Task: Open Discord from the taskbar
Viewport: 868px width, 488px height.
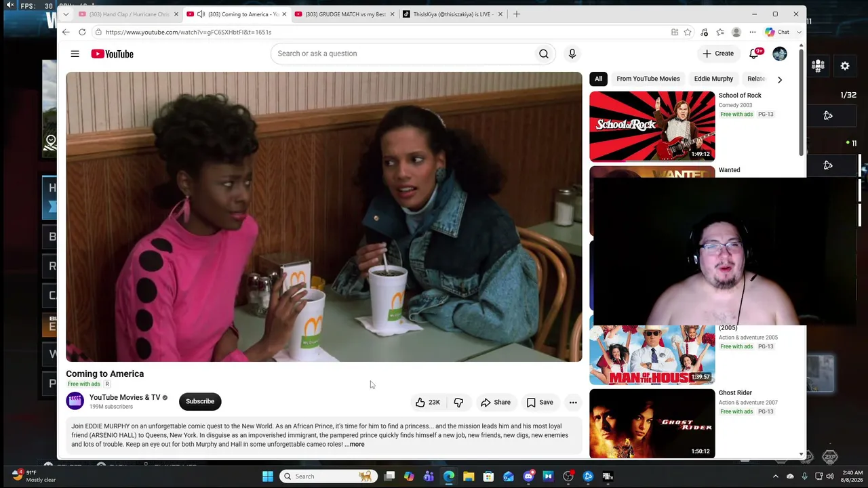Action: (528, 476)
